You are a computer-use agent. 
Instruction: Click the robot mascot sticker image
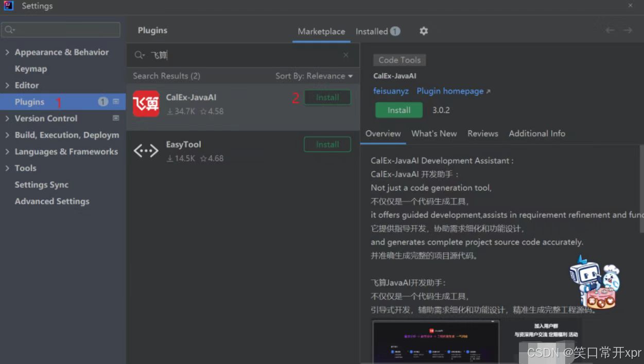[595, 282]
